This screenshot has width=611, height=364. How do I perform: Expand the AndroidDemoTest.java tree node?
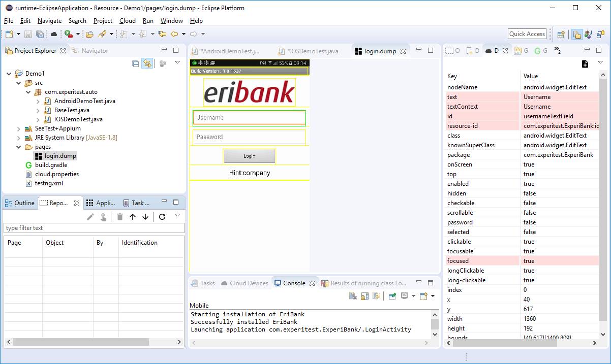tap(38, 101)
